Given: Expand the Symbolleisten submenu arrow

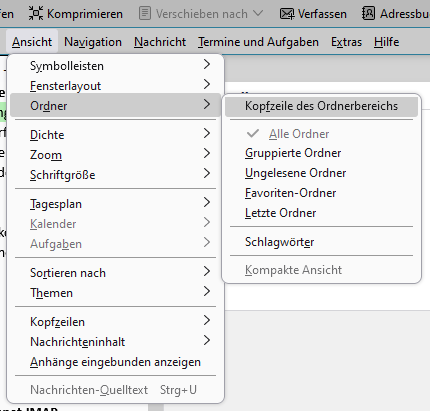Looking at the screenshot, I should click(207, 64).
